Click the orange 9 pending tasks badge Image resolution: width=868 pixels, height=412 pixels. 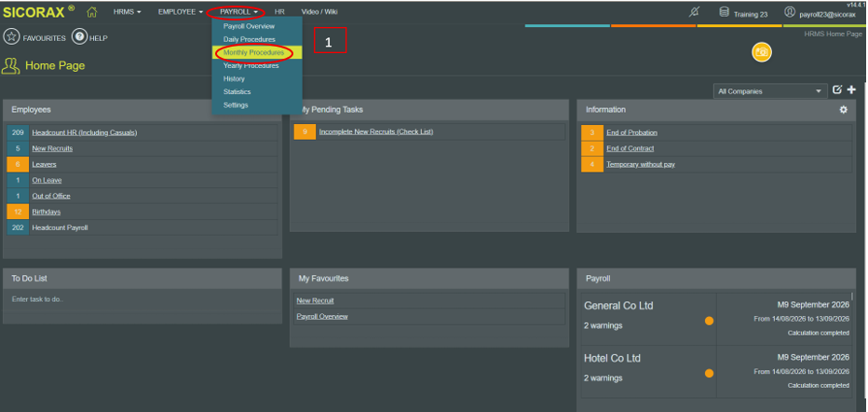(x=305, y=131)
